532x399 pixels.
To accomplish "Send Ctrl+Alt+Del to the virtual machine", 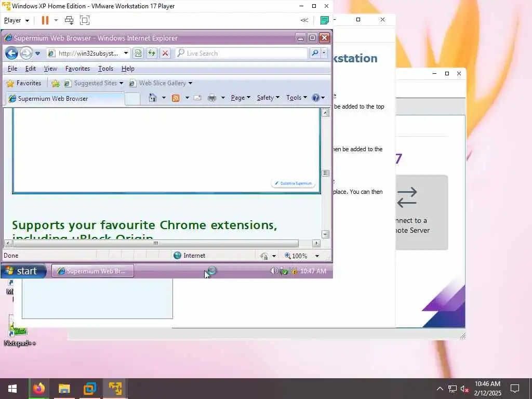I will click(x=69, y=20).
